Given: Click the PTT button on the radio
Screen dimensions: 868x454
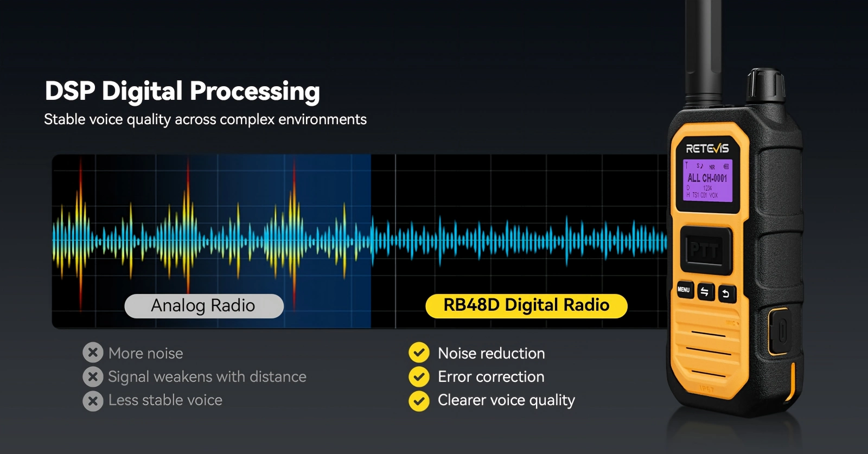Looking at the screenshot, I should [706, 250].
